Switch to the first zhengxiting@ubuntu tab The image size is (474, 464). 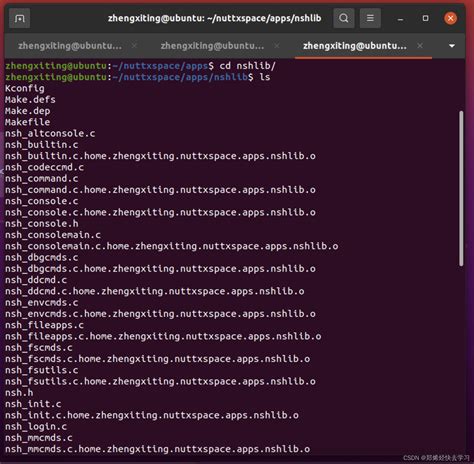pyautogui.click(x=70, y=46)
